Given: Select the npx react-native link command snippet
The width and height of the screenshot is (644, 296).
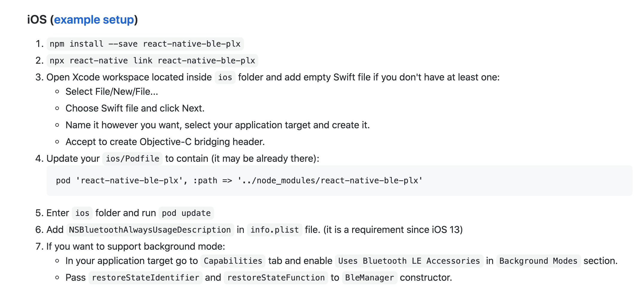Looking at the screenshot, I should pos(152,60).
